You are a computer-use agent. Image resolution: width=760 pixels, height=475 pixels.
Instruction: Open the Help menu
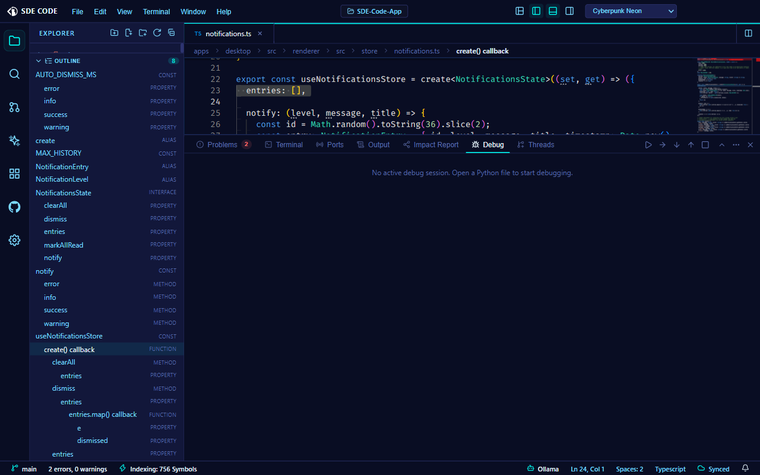point(223,11)
